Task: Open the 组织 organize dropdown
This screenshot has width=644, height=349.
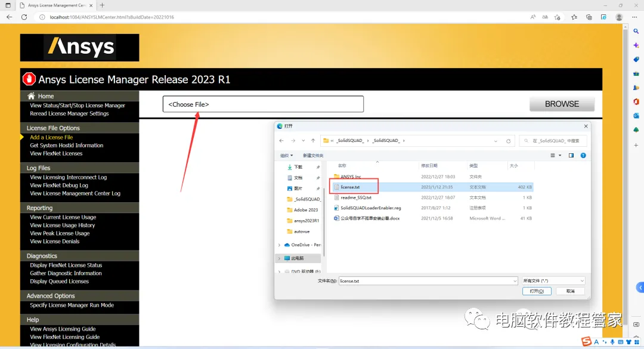Action: 286,155
